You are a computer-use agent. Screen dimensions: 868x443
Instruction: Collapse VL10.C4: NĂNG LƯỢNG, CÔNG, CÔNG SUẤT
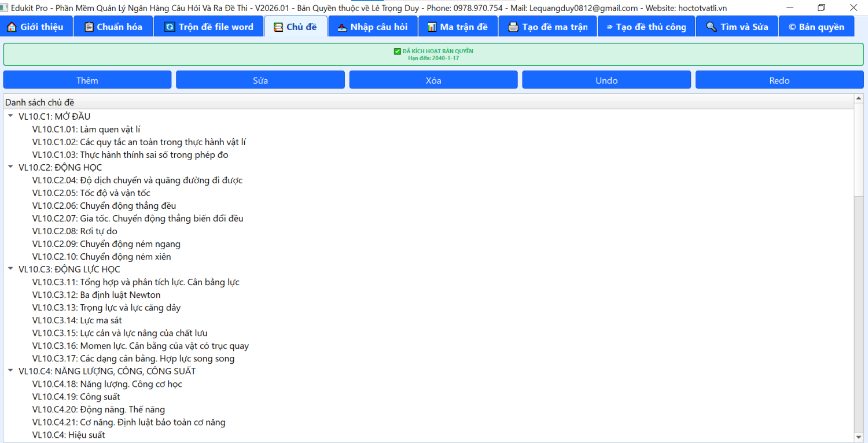[10, 371]
